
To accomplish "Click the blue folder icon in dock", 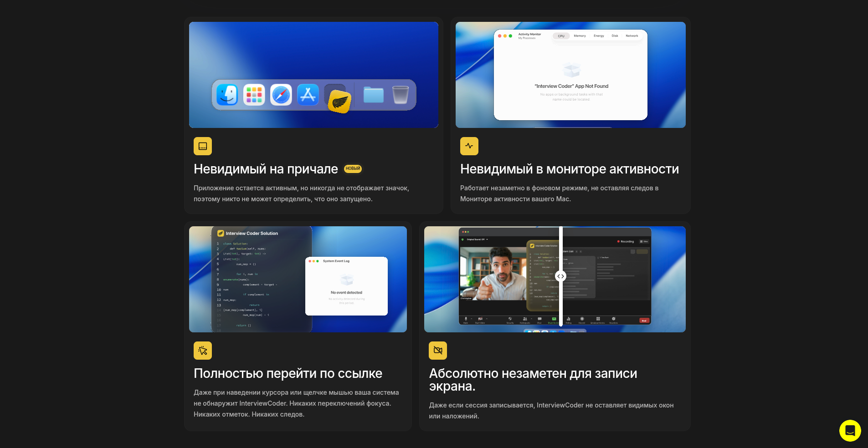I will pos(373,95).
